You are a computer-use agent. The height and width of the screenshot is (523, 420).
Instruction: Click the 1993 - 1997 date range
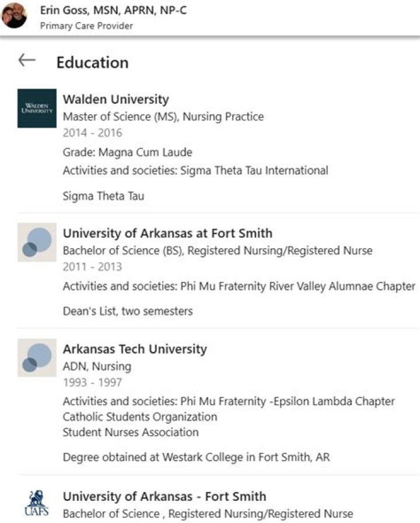(92, 382)
